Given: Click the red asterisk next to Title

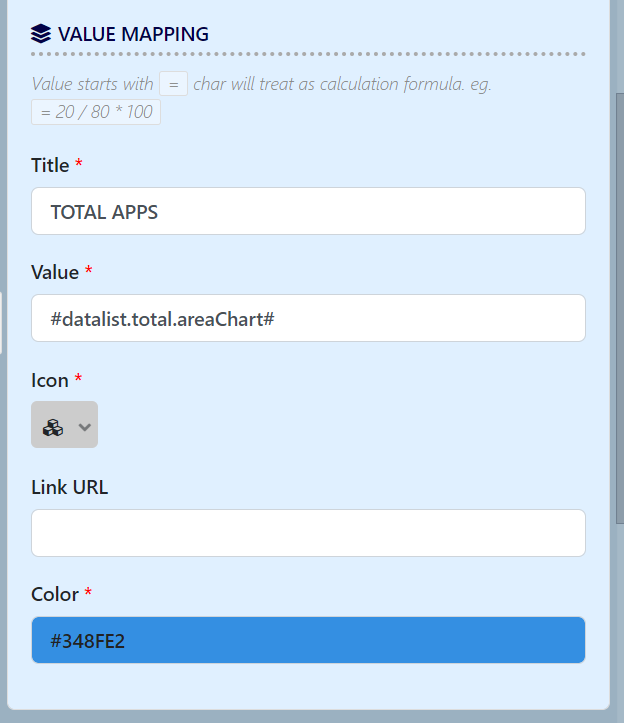Looking at the screenshot, I should [x=79, y=164].
